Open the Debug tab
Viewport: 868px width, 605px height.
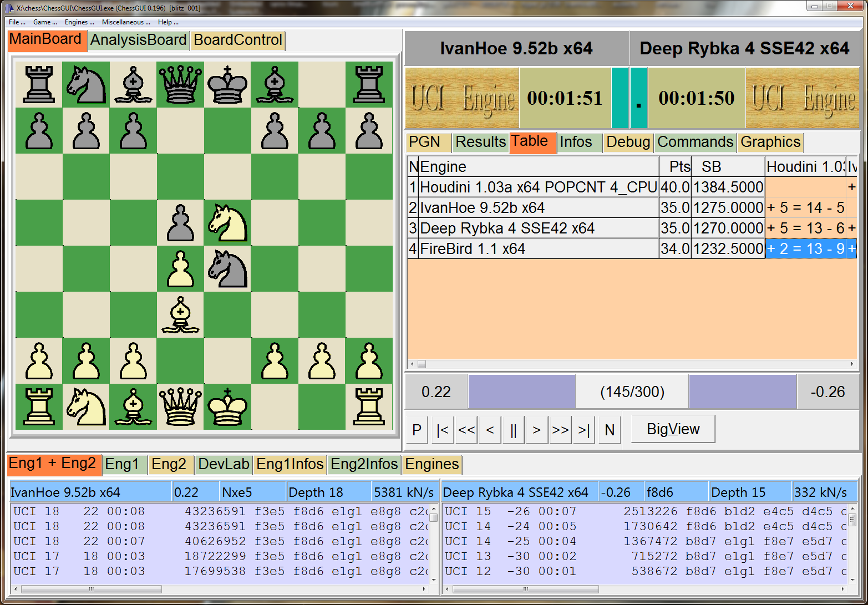tap(628, 143)
